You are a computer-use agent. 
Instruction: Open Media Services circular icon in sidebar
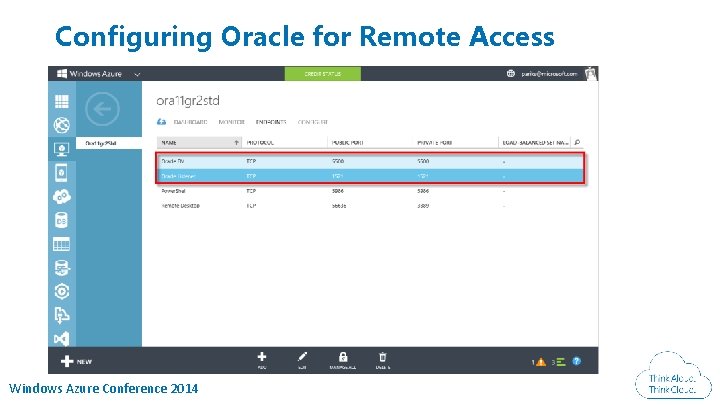coord(62,291)
